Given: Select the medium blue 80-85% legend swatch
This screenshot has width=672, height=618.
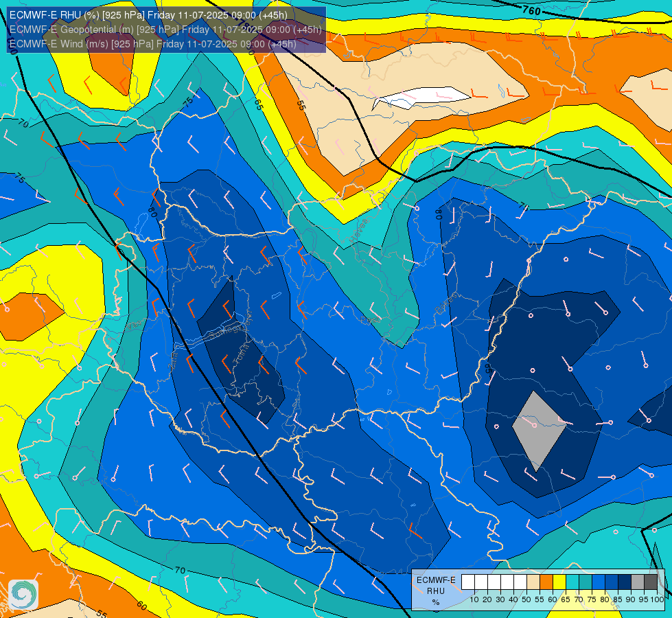Looking at the screenshot, I should pos(612,582).
